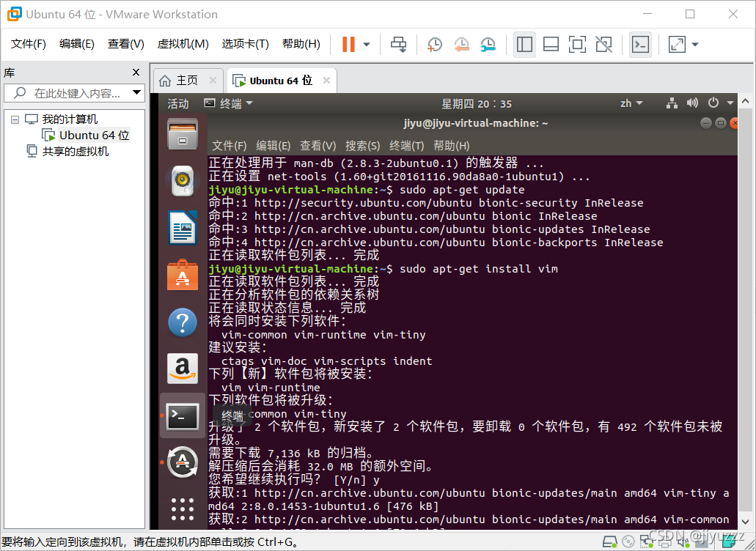Click the hard disk status bar icon
The image size is (756, 551).
(x=610, y=542)
